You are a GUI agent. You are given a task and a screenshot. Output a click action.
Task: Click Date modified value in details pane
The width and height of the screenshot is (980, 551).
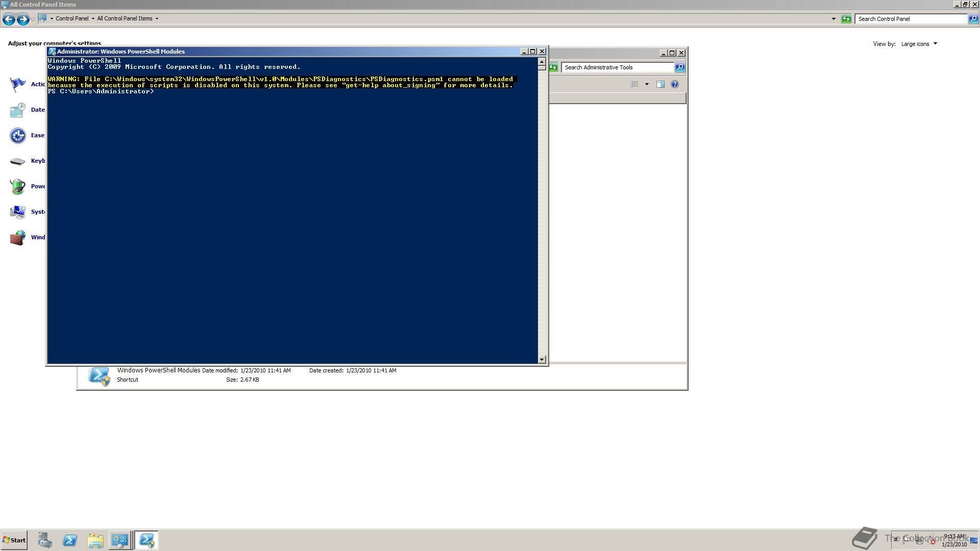coord(265,370)
